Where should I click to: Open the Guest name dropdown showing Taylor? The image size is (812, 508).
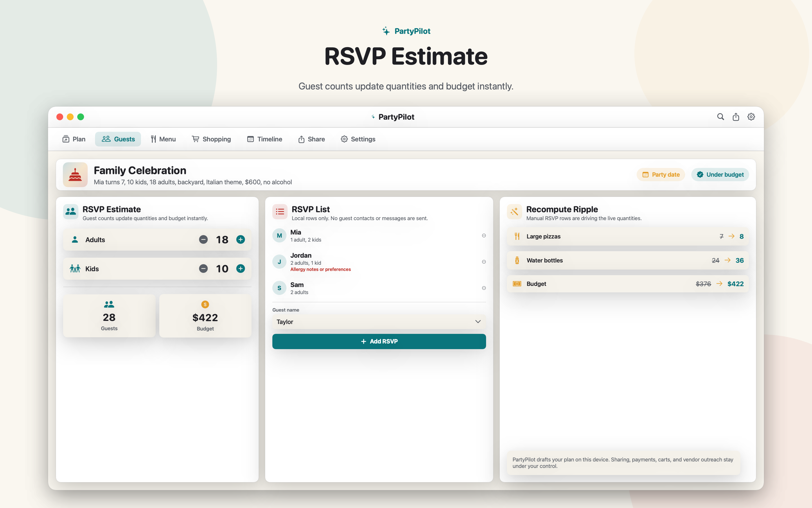pyautogui.click(x=379, y=322)
